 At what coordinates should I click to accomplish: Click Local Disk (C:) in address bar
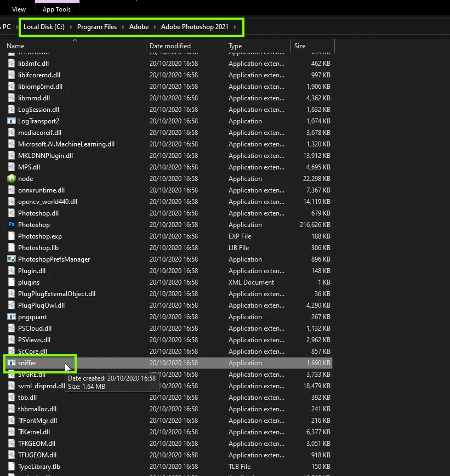44,27
